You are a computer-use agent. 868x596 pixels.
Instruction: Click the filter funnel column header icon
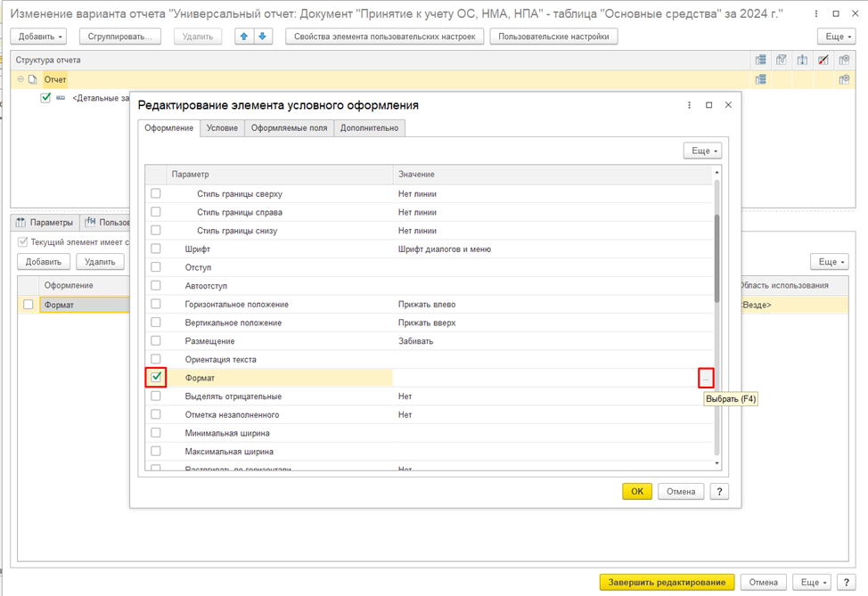tap(781, 60)
